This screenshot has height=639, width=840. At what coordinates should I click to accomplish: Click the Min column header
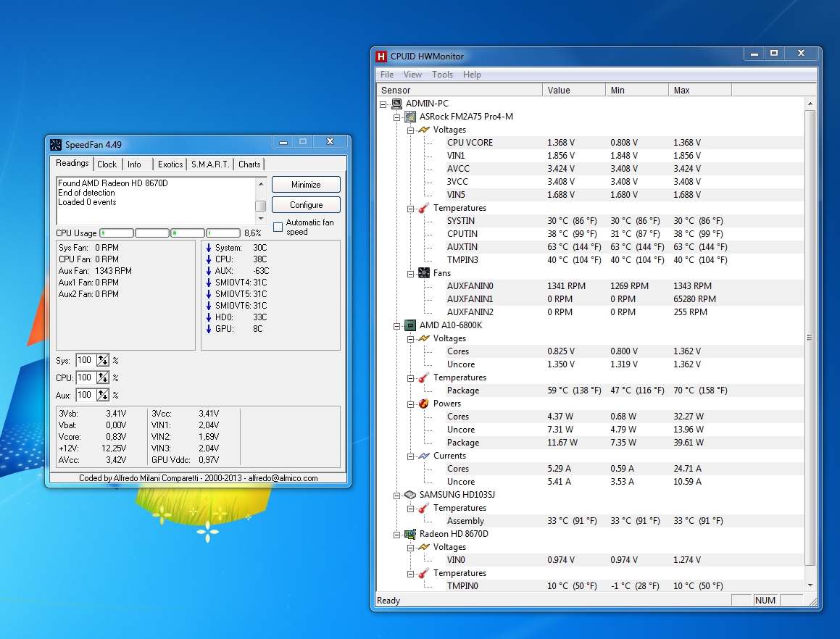click(x=637, y=90)
